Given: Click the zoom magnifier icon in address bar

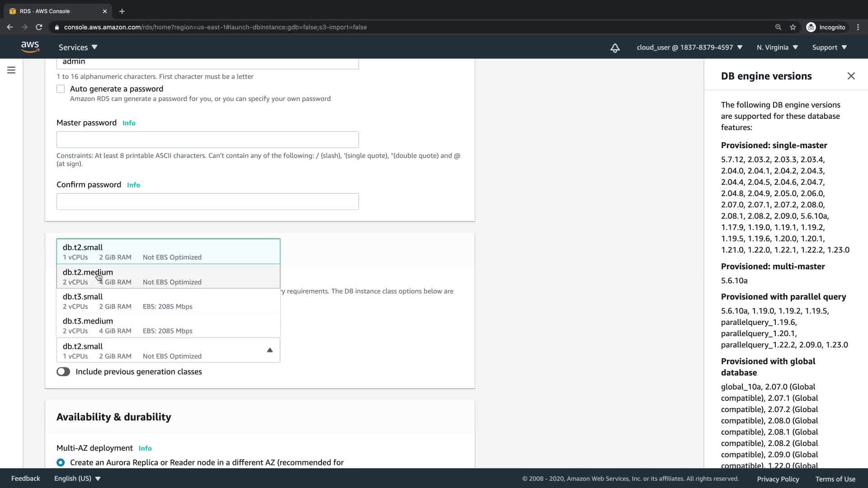Looking at the screenshot, I should (778, 27).
